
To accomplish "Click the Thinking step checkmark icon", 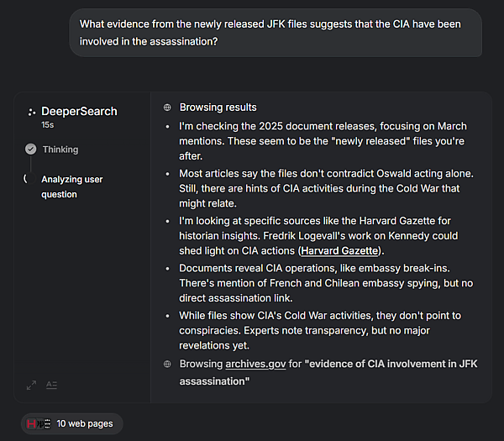I will coord(31,150).
